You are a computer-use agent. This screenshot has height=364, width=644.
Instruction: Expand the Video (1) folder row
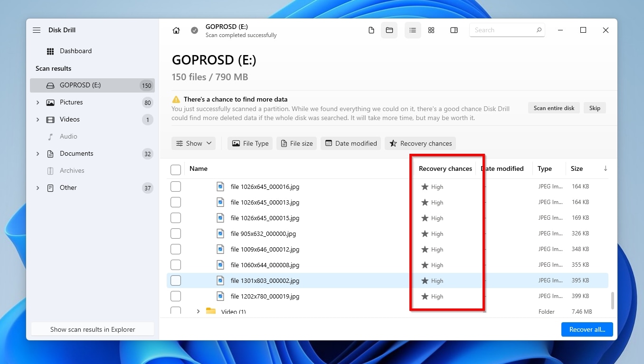[x=198, y=311]
